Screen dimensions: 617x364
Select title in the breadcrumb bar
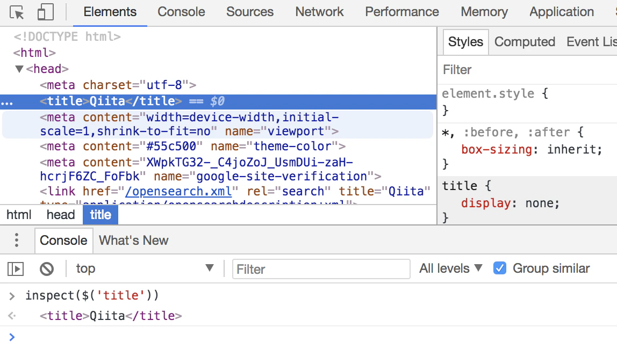pyautogui.click(x=101, y=215)
